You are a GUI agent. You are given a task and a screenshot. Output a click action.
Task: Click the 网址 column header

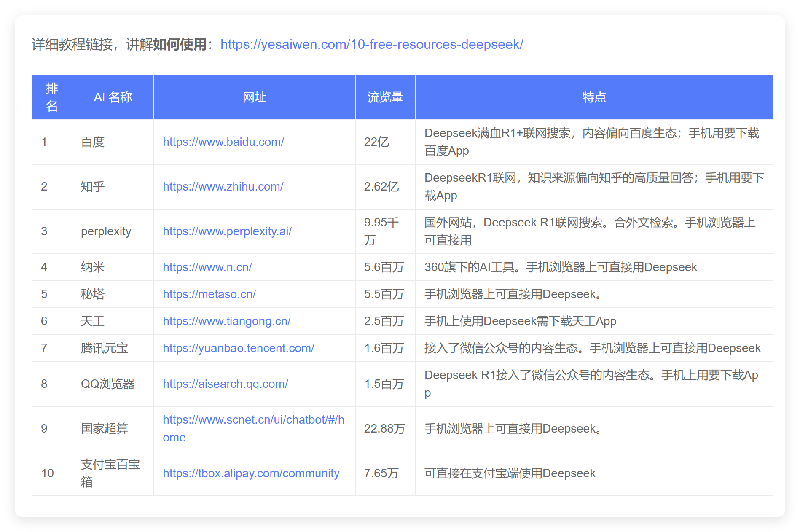point(255,97)
